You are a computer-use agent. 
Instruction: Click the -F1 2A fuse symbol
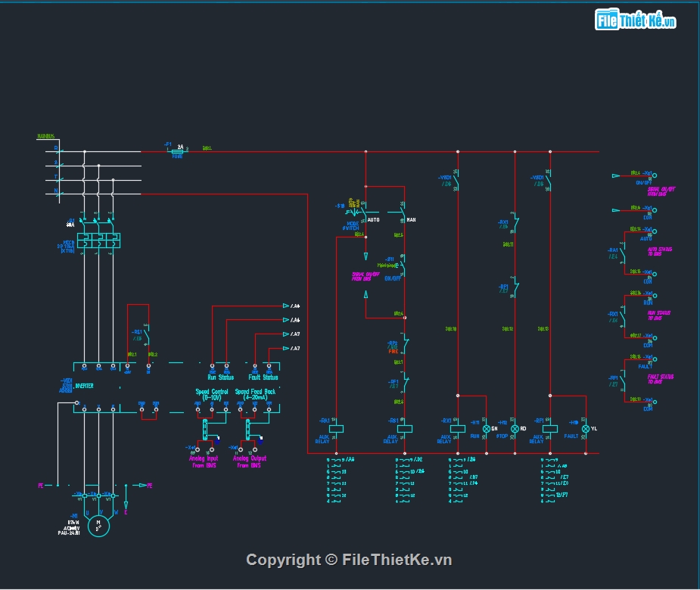[177, 151]
